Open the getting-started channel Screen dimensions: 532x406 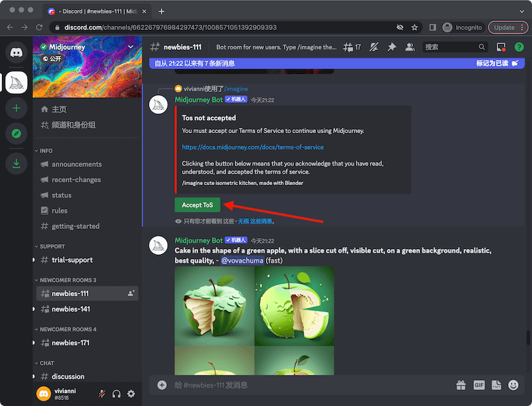coord(75,226)
